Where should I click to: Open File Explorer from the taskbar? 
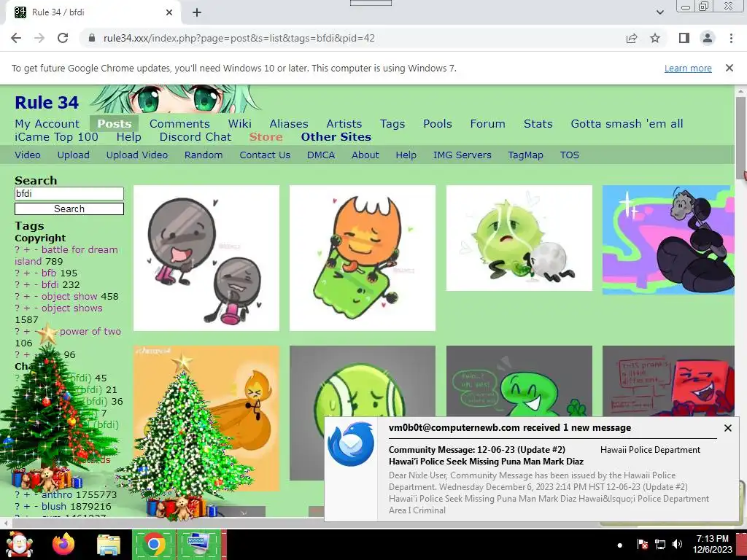109,545
